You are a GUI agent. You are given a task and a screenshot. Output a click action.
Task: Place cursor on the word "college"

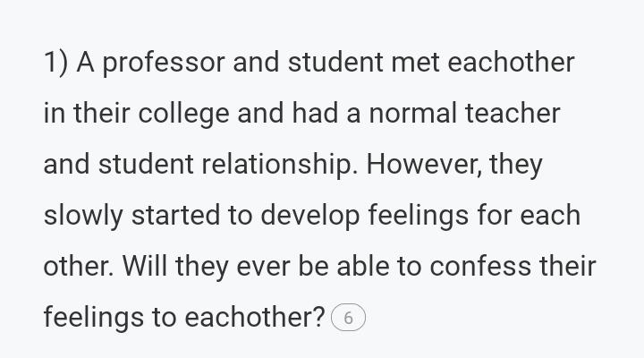click(x=183, y=115)
